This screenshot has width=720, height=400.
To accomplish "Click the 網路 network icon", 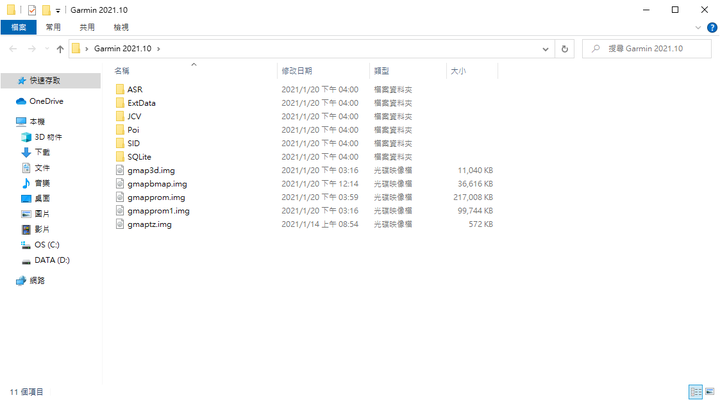I will (x=21, y=281).
